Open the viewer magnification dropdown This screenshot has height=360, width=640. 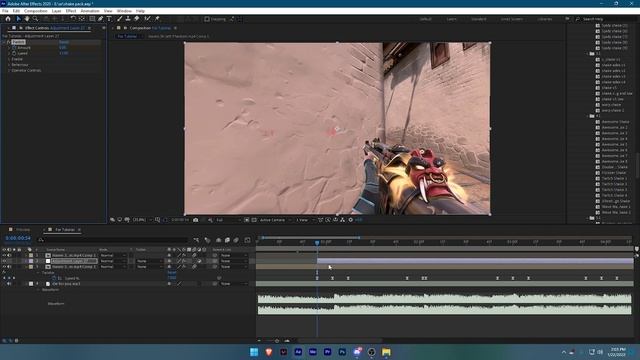tap(141, 220)
